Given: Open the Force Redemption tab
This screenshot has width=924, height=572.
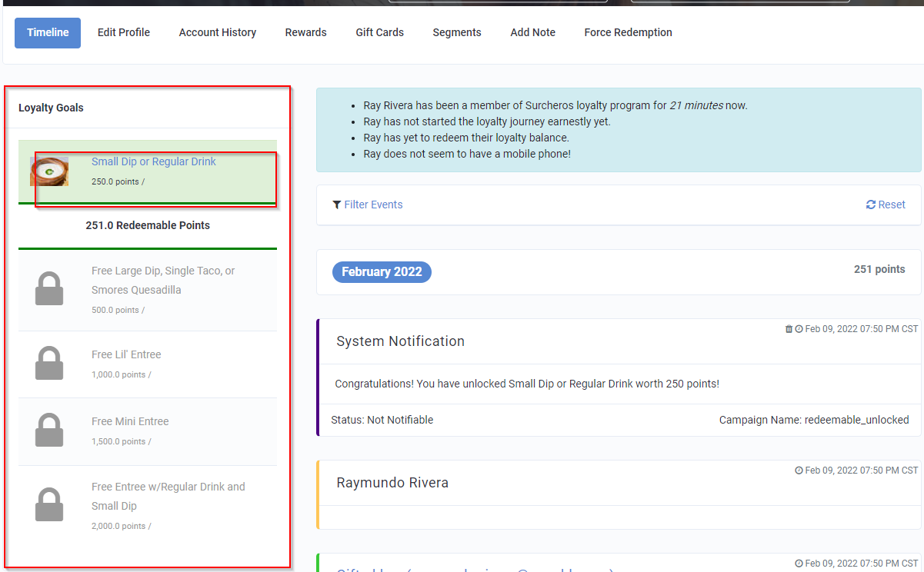Looking at the screenshot, I should point(628,32).
